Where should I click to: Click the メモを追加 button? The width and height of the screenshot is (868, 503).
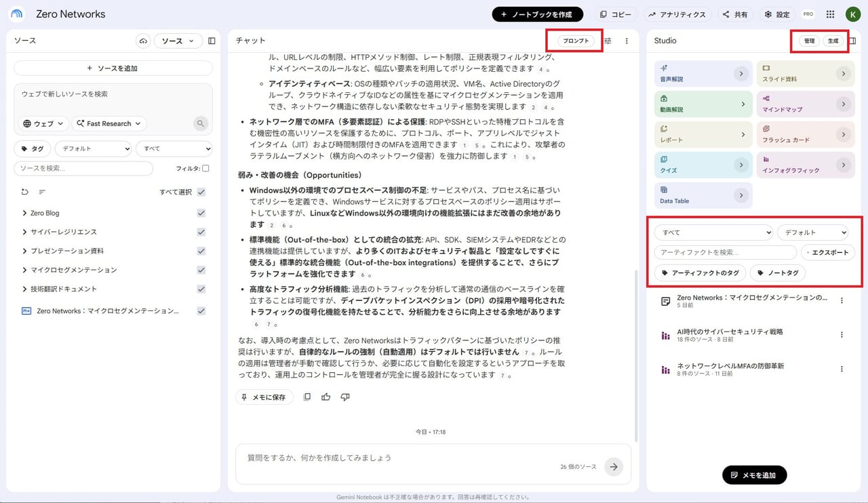pyautogui.click(x=754, y=475)
